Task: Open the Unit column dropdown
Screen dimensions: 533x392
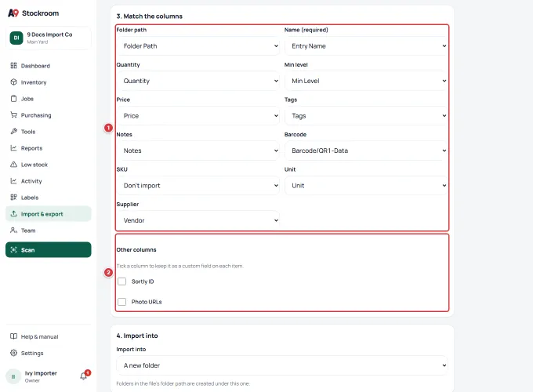Action: point(366,186)
